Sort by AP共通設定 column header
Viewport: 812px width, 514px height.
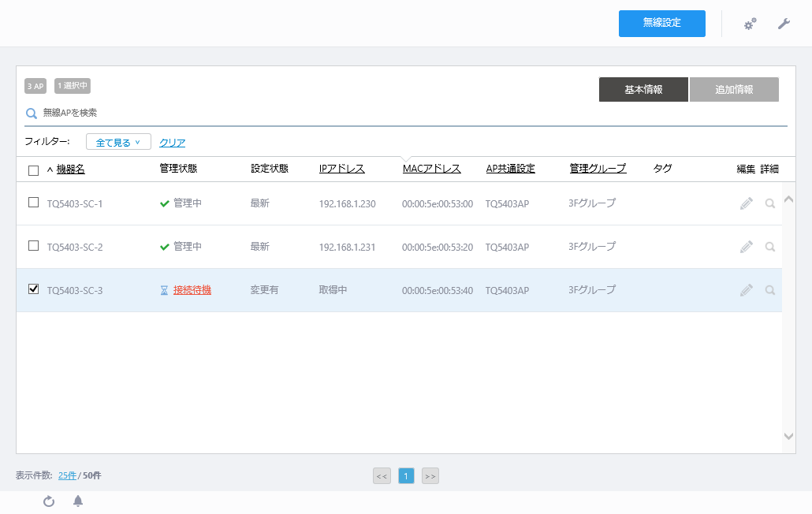(511, 169)
